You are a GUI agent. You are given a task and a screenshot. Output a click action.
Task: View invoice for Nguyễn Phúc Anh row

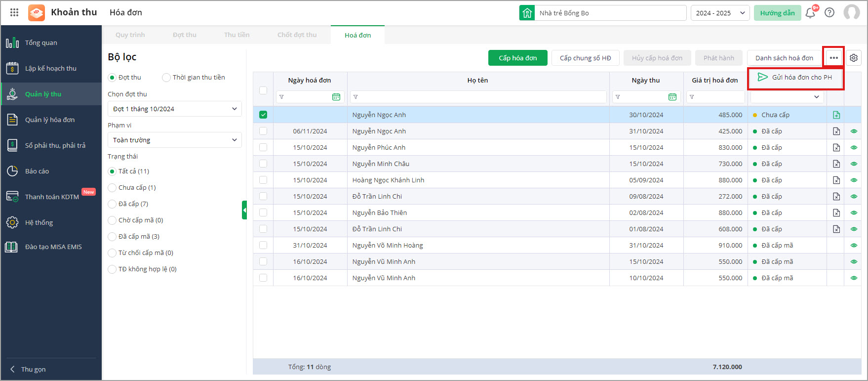tap(854, 148)
